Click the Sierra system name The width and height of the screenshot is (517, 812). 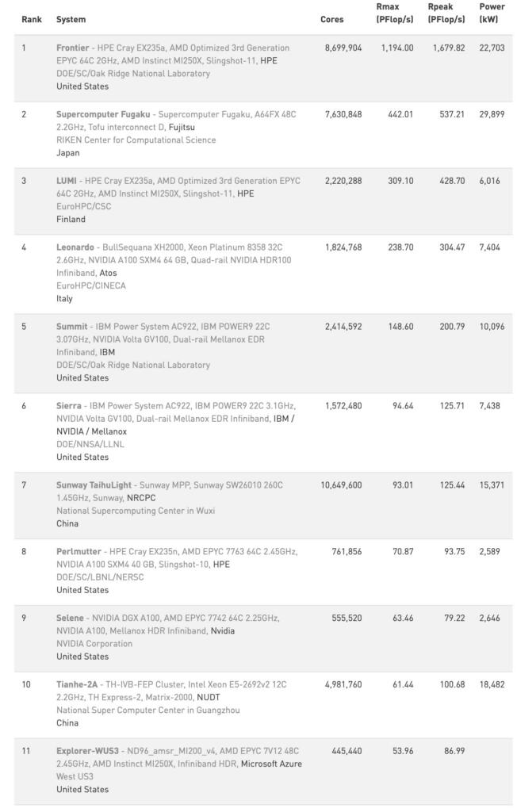pos(70,406)
